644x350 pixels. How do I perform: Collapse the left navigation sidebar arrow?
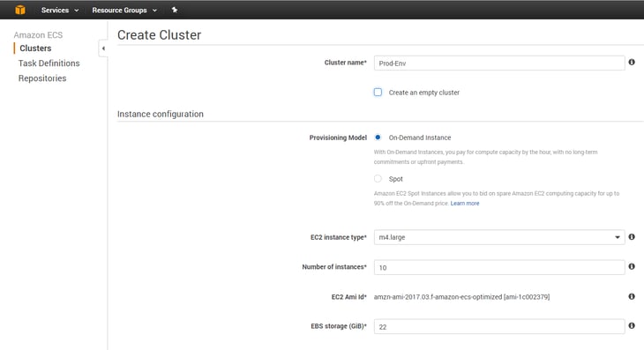tap(103, 48)
